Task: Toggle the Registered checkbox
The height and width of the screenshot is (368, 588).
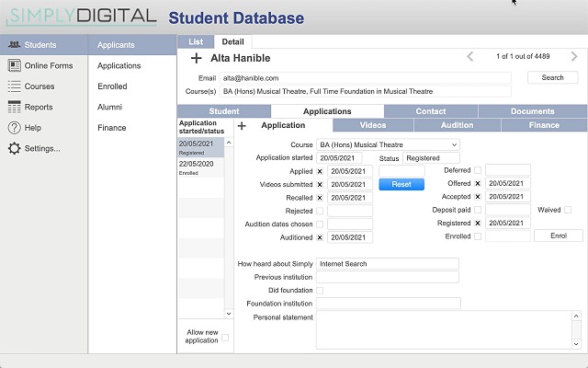Action: coord(478,223)
